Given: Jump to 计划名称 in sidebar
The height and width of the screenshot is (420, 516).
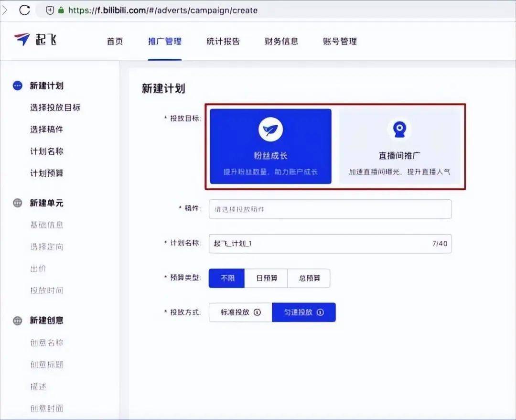Looking at the screenshot, I should (46, 151).
